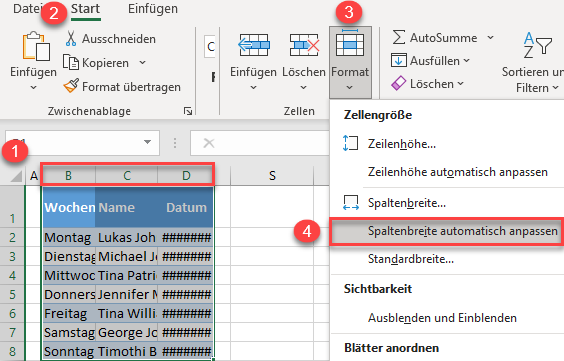Click the Zeilenhöhe menu icon
This screenshot has width=564, height=361.
tap(350, 143)
